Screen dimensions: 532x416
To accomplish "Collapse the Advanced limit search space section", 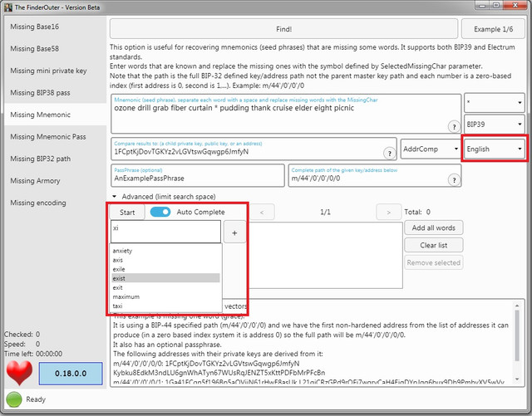I will click(115, 197).
